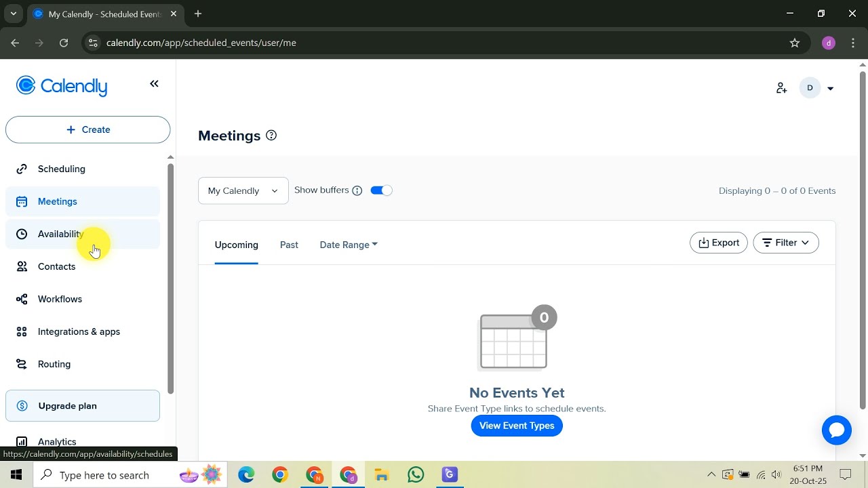Open Routing in the sidebar
The image size is (868, 488).
click(83, 364)
